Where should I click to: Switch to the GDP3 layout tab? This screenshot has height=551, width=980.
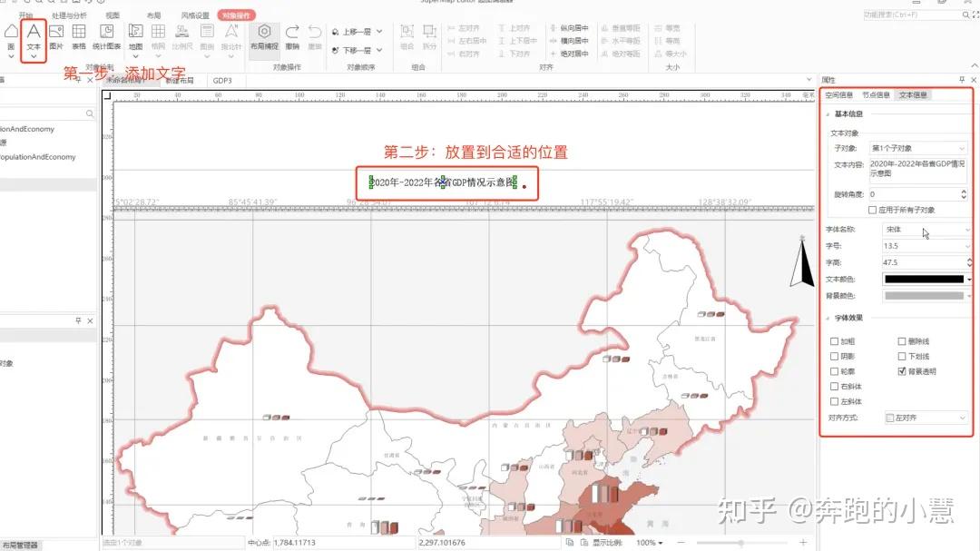(223, 80)
